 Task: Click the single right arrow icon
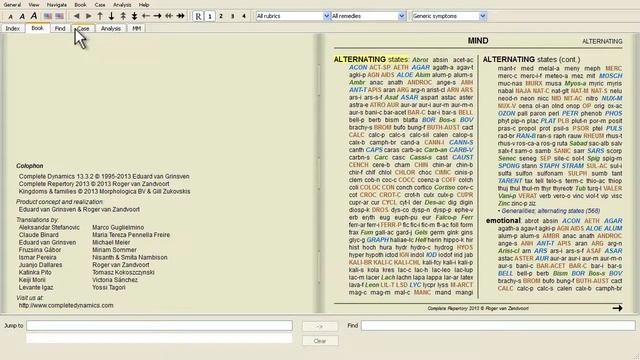pos(158,16)
